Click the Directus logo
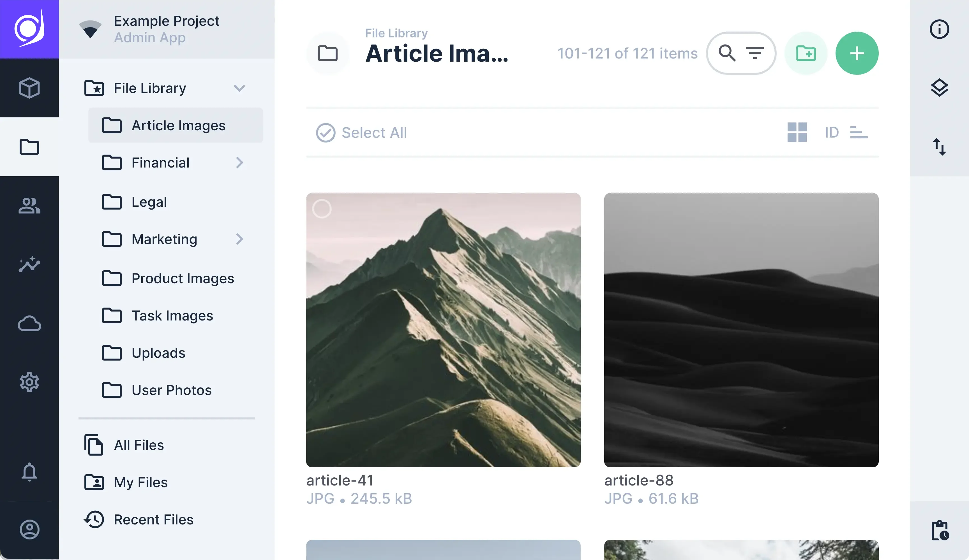 (x=29, y=29)
